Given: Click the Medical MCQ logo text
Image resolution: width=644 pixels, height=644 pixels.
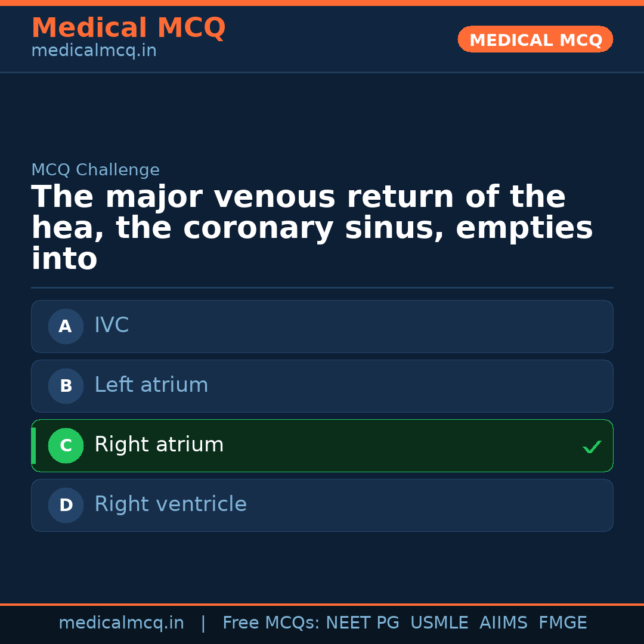Looking at the screenshot, I should tap(128, 27).
